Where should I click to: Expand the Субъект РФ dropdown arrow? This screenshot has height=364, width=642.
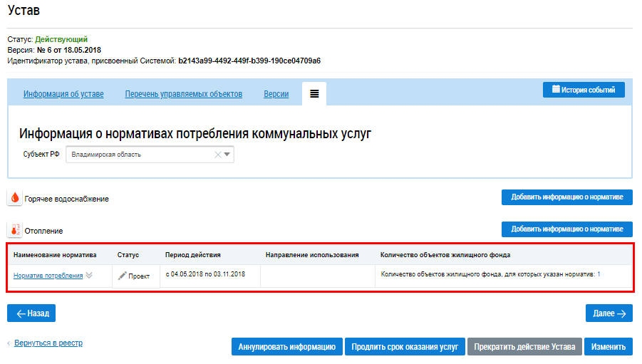point(227,155)
